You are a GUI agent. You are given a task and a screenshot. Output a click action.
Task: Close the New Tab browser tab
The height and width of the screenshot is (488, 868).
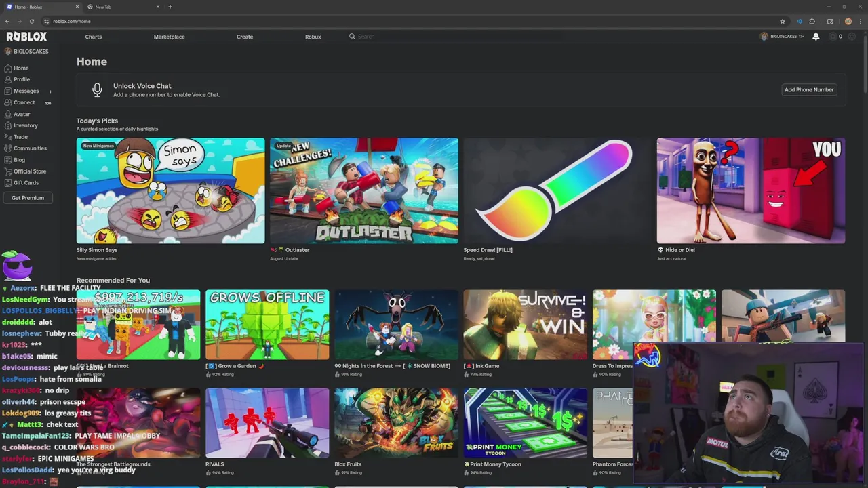tap(158, 7)
